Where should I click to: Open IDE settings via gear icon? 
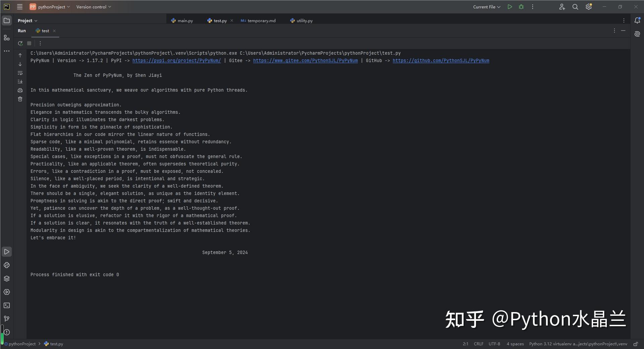(589, 7)
